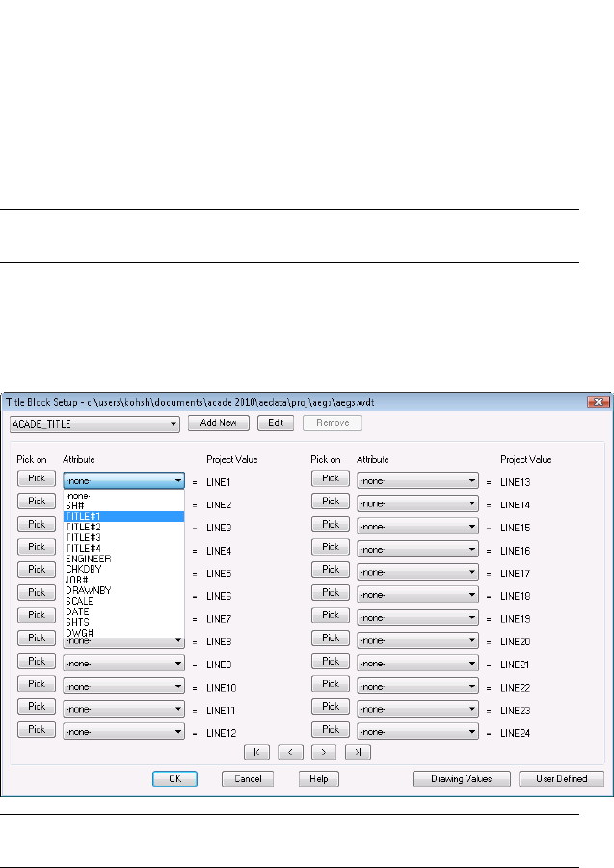Choose TITLE#1 from the attribute list
Image resolution: width=614 pixels, height=868 pixels.
[x=124, y=517]
